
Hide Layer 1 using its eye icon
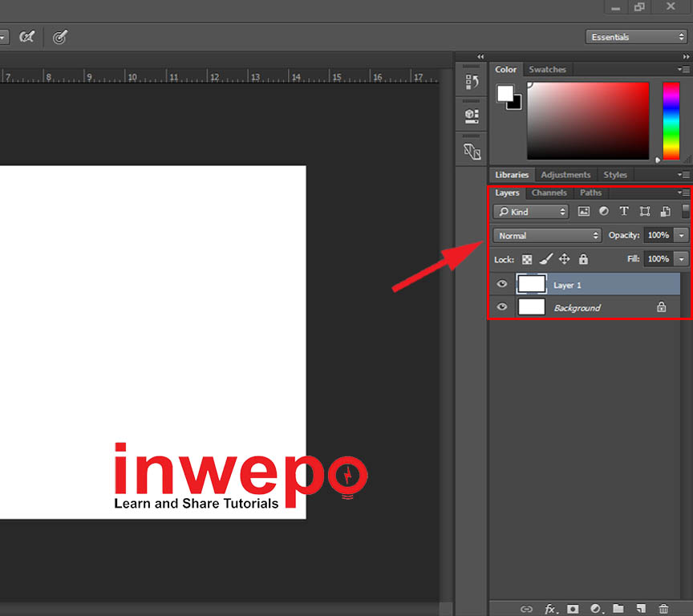pos(502,284)
